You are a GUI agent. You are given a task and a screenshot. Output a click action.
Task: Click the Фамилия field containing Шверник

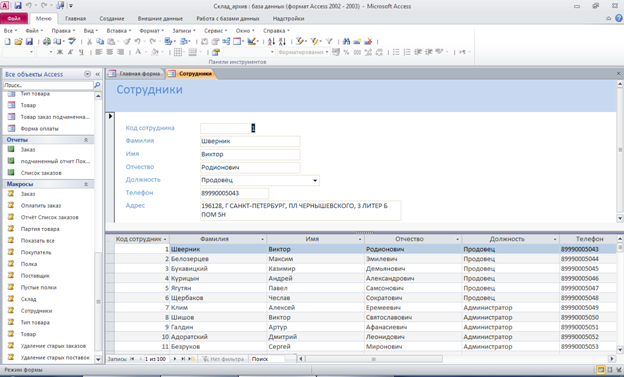(250, 141)
